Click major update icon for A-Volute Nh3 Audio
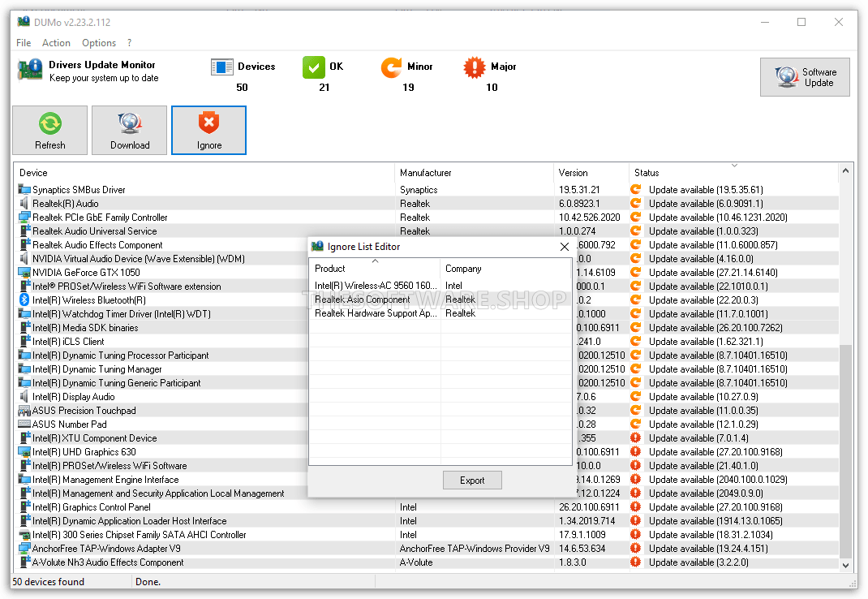Viewport: 868px width, 599px height. pos(635,562)
